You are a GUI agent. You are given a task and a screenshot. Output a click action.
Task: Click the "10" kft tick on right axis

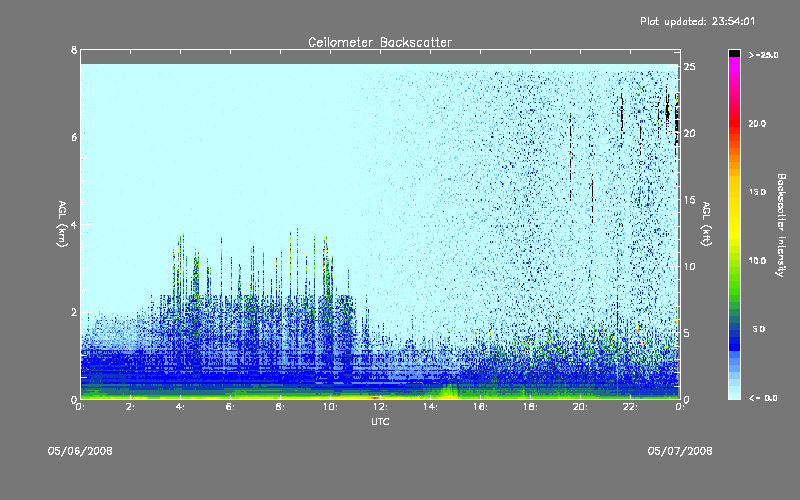coord(690,266)
